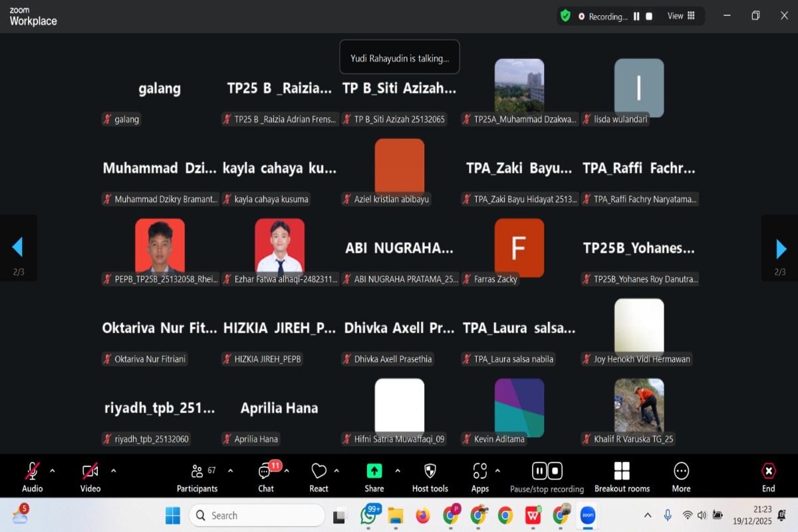Image resolution: width=798 pixels, height=532 pixels.
Task: Expand the audio options caret
Action: click(53, 471)
